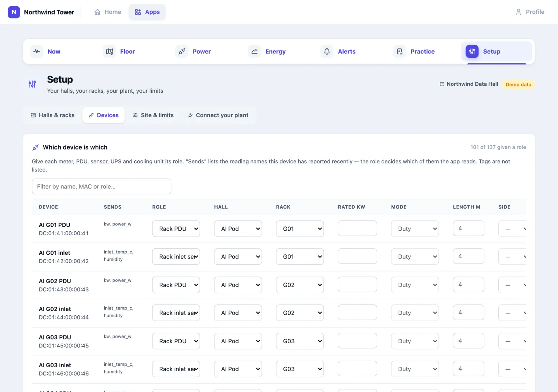Open the Role dropdown for AI G01 PDU

click(176, 229)
